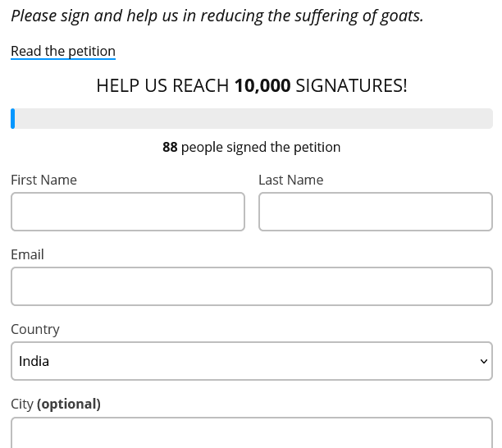Click the bold "10,000" signature goal
Screen dimensions: 502x448
pyautogui.click(x=262, y=85)
